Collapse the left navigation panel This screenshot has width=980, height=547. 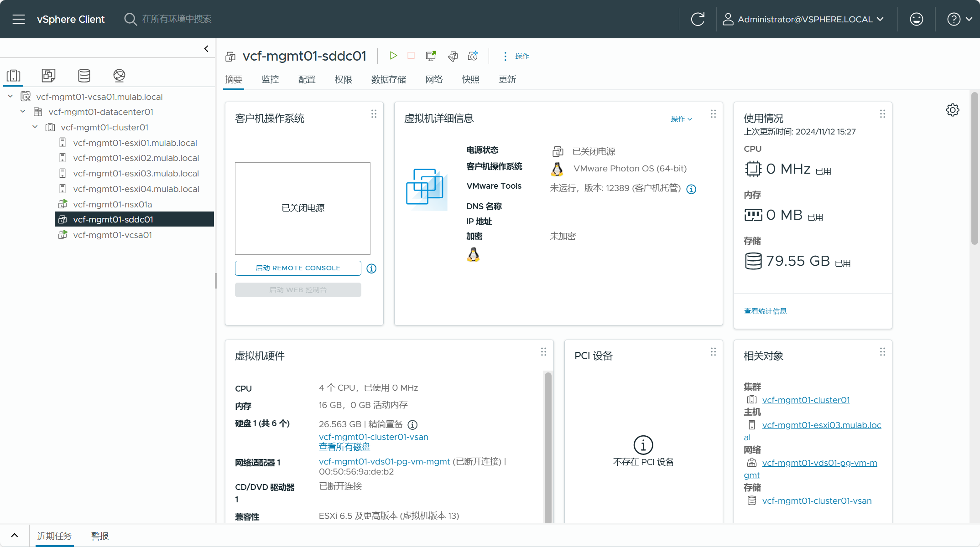click(206, 48)
